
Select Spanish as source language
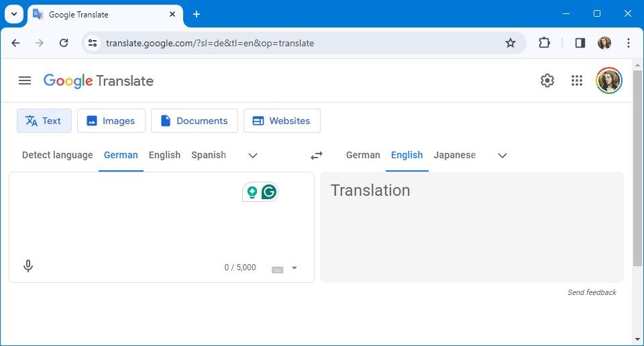coord(209,155)
